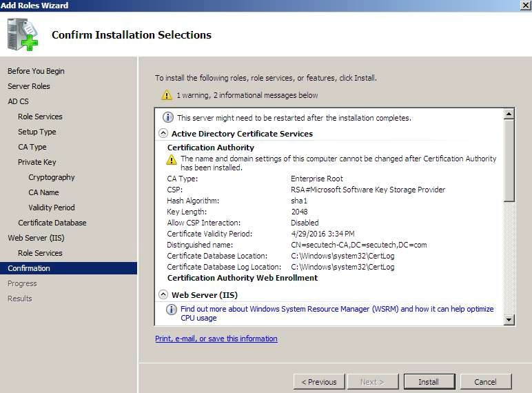Click the 'CSP:' label
The image size is (532, 393).
[x=175, y=190]
